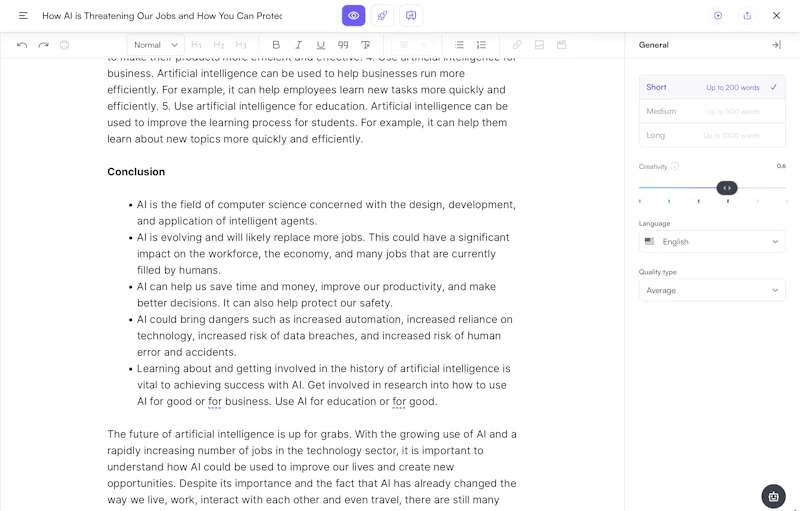
Task: Click the document title field
Action: (x=162, y=16)
